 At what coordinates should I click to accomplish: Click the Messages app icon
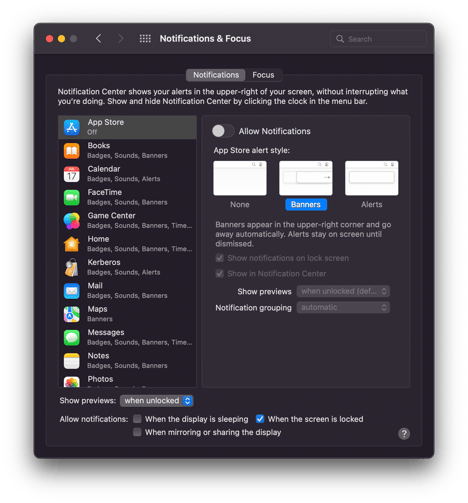(71, 337)
